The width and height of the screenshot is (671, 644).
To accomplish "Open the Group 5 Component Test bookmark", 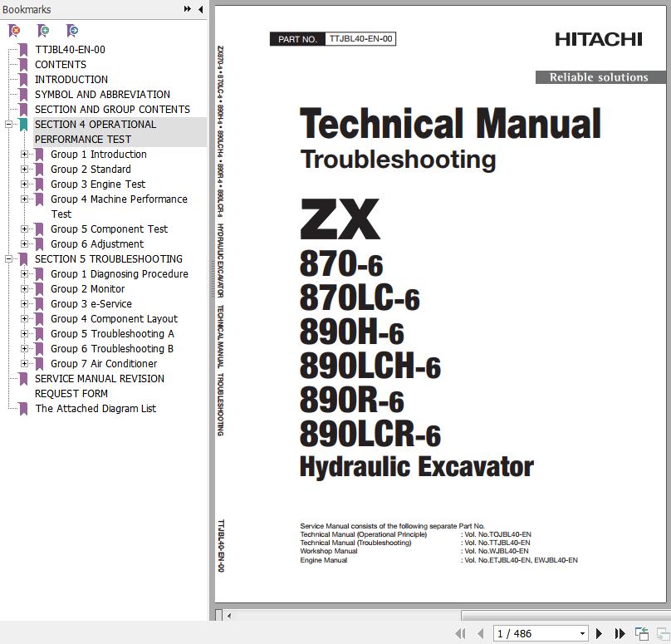I will (109, 229).
